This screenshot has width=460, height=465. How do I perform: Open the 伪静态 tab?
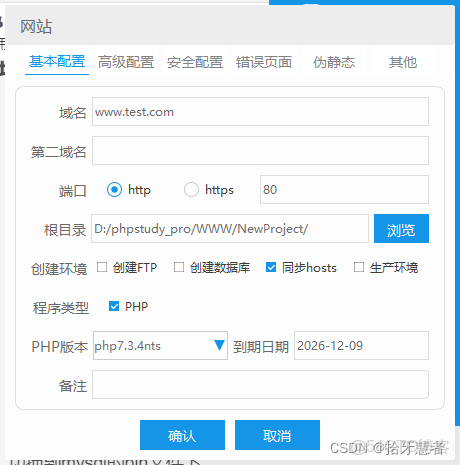(x=334, y=62)
